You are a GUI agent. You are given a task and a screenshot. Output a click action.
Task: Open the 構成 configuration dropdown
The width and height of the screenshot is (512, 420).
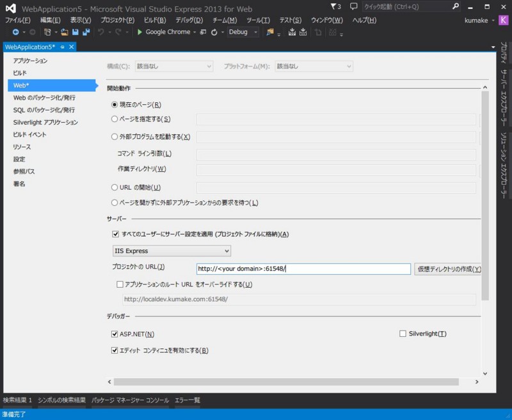(174, 66)
